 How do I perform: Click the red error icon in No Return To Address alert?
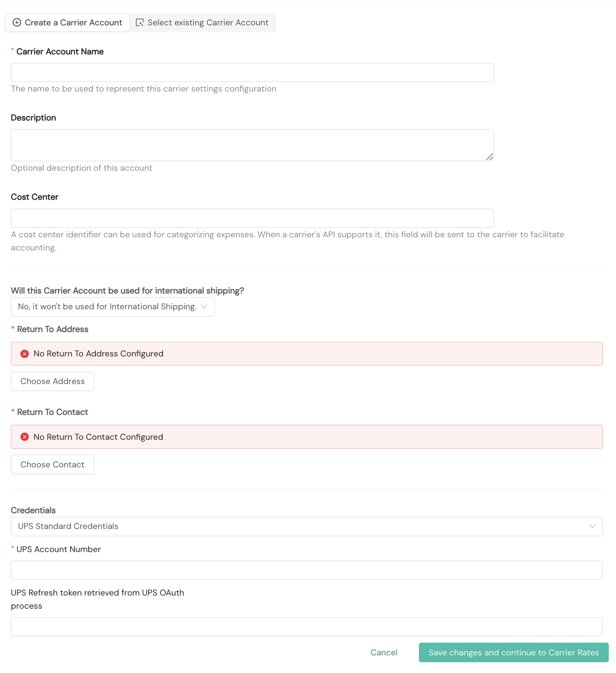tap(25, 354)
